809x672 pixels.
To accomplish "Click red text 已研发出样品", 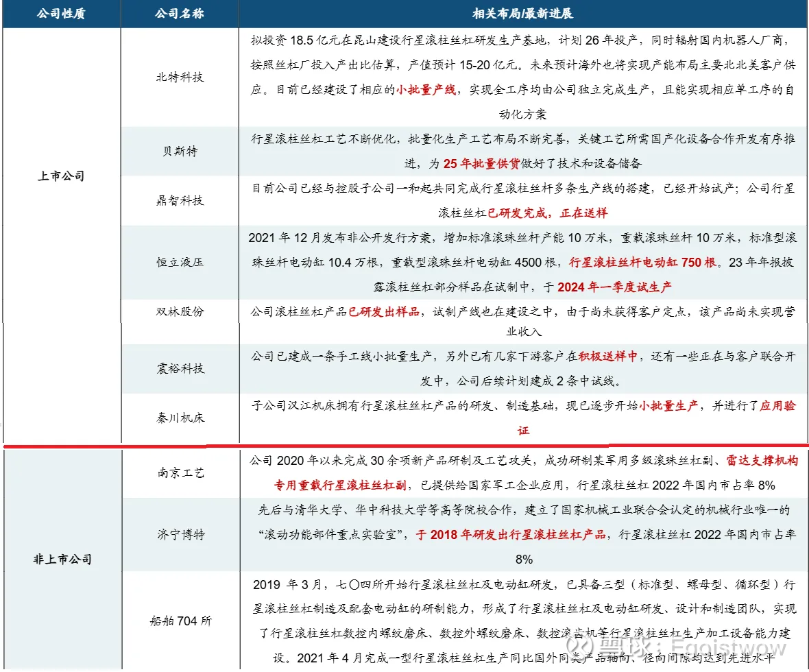I will click(x=384, y=312).
